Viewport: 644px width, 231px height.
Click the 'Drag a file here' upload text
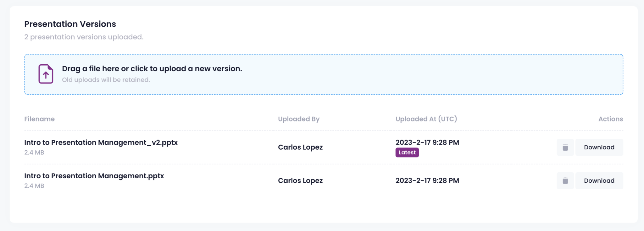(x=152, y=69)
